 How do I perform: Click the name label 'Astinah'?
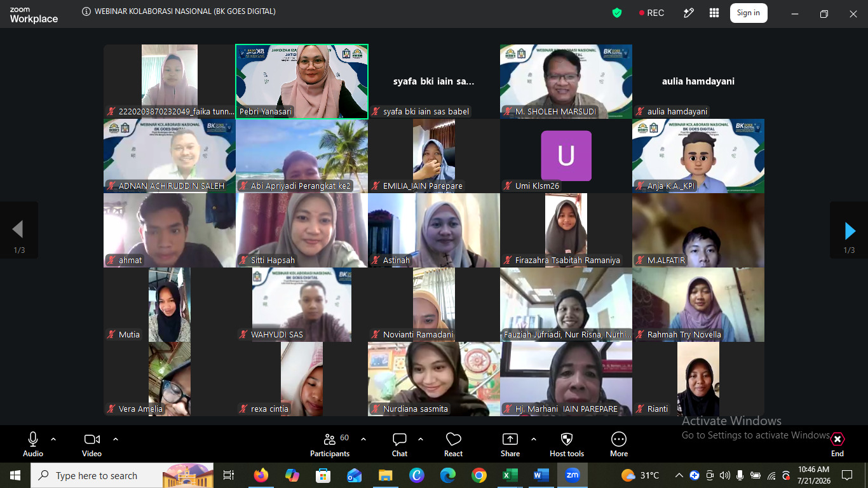[397, 261]
